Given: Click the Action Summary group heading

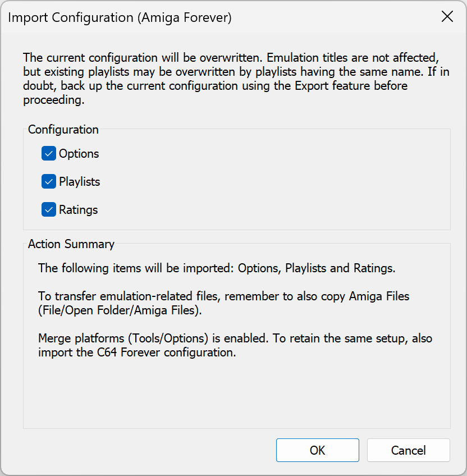Looking at the screenshot, I should (x=71, y=244).
